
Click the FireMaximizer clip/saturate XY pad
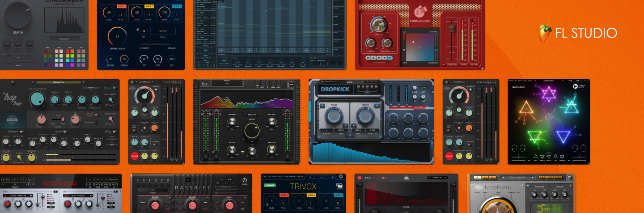[419, 46]
